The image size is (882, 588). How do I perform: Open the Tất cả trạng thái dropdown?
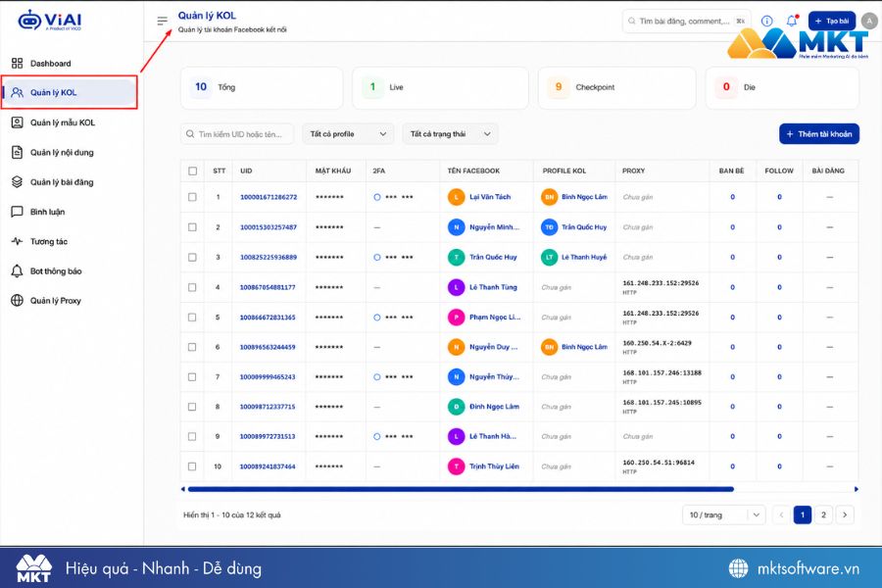[x=450, y=134]
